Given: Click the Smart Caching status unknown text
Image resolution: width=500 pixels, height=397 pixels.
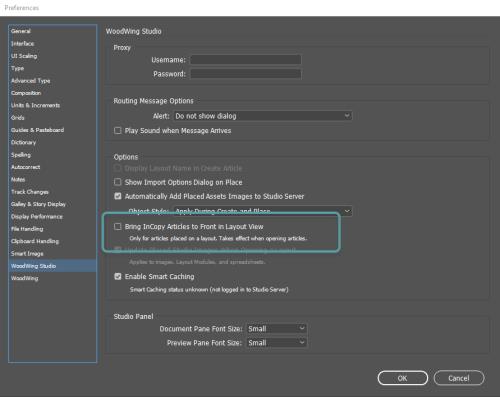Looking at the screenshot, I should [x=209, y=290].
